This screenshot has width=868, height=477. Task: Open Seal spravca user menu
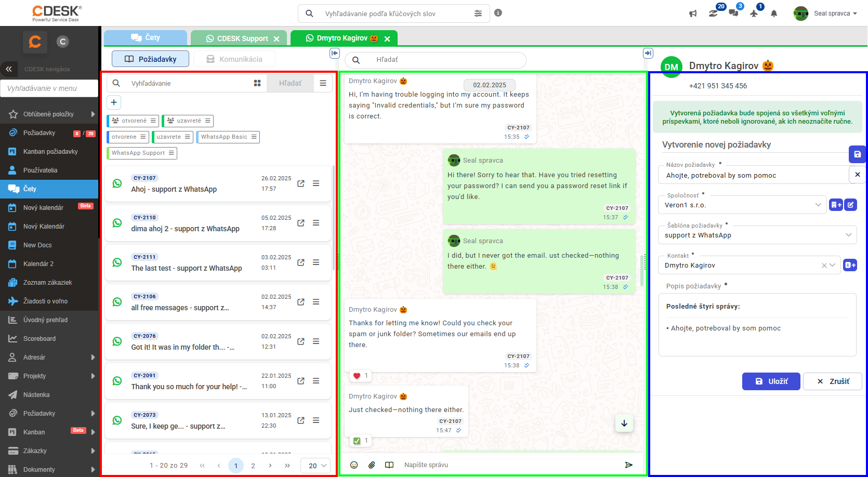click(x=825, y=14)
